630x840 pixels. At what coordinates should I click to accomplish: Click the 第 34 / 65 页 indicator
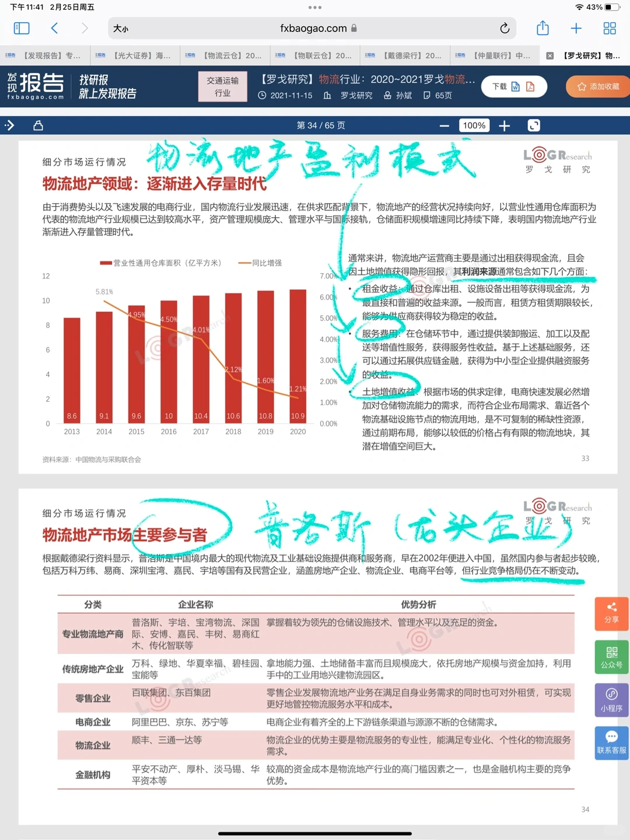321,126
